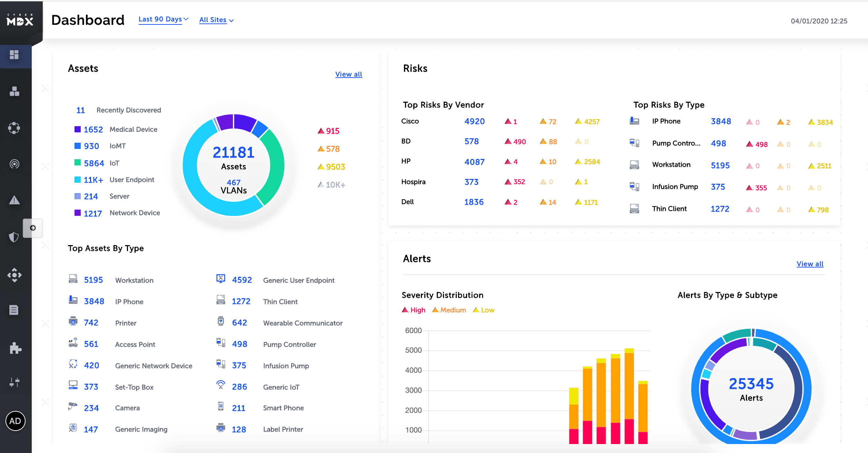Click the 25345 Alerts donut center
Image resolution: width=868 pixels, height=453 pixels.
pyautogui.click(x=751, y=389)
